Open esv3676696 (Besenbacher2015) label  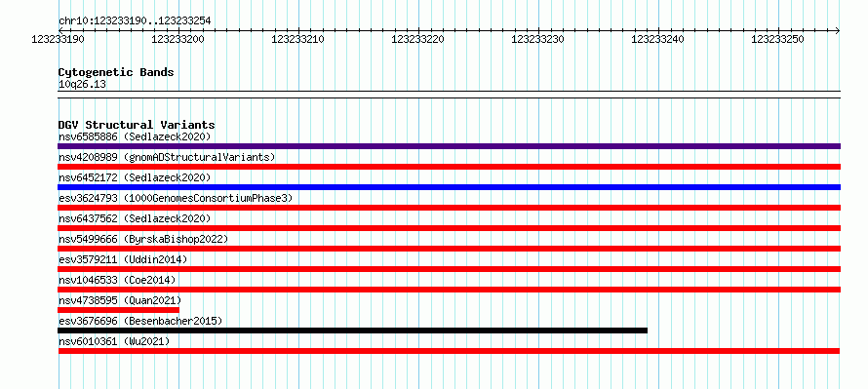[140, 321]
